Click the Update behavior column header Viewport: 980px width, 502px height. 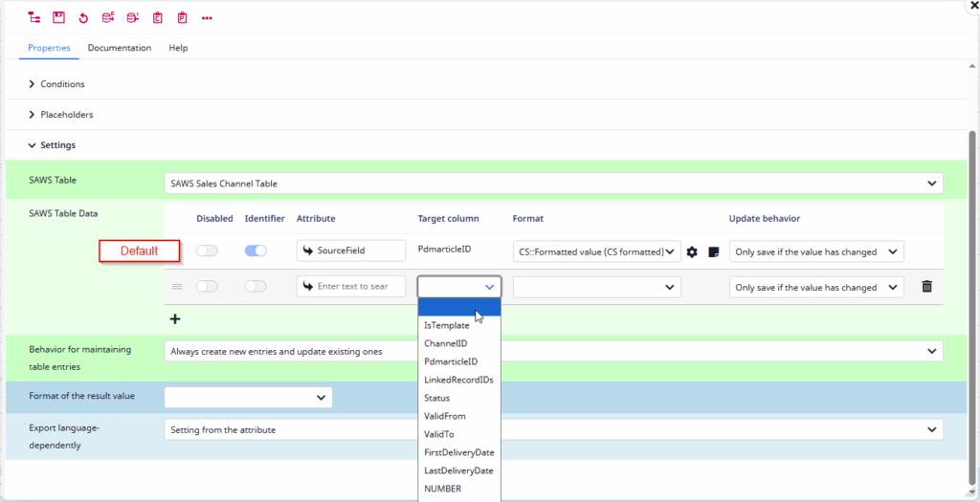pos(765,219)
